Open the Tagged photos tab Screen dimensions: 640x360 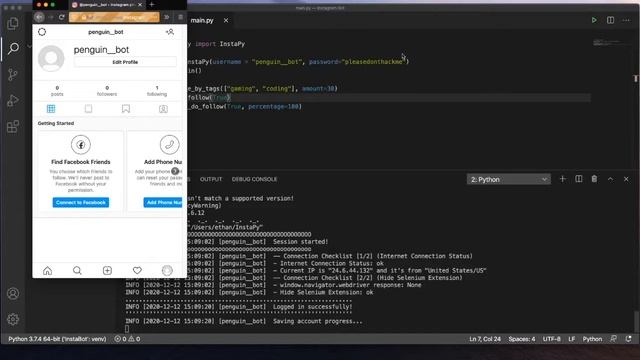click(x=163, y=109)
